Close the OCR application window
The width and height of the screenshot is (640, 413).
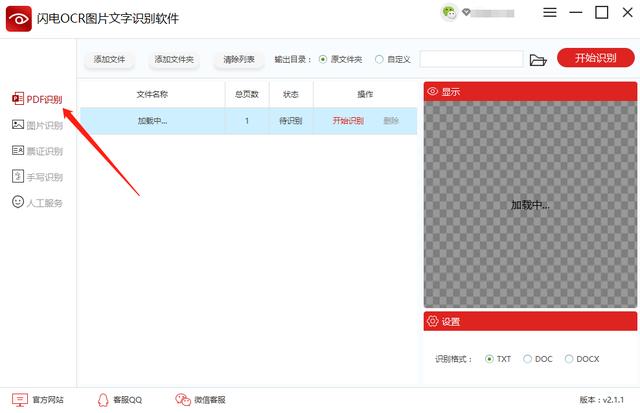click(627, 12)
